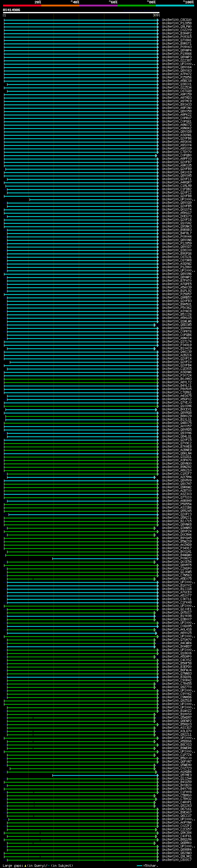
Task: Click the white query sequence bar
Action: [81, 12]
